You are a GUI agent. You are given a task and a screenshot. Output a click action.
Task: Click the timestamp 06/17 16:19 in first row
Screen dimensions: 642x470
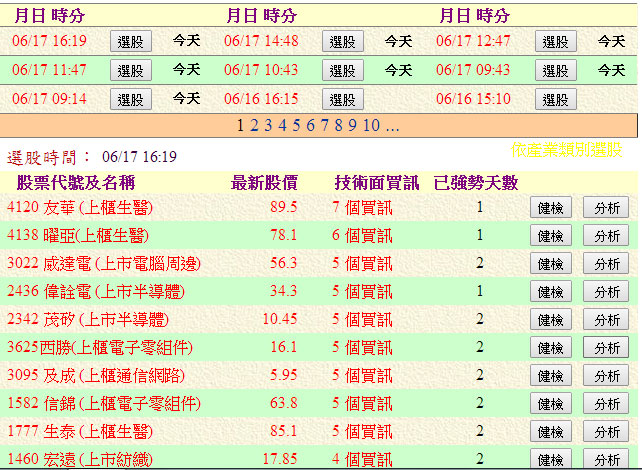[50, 41]
